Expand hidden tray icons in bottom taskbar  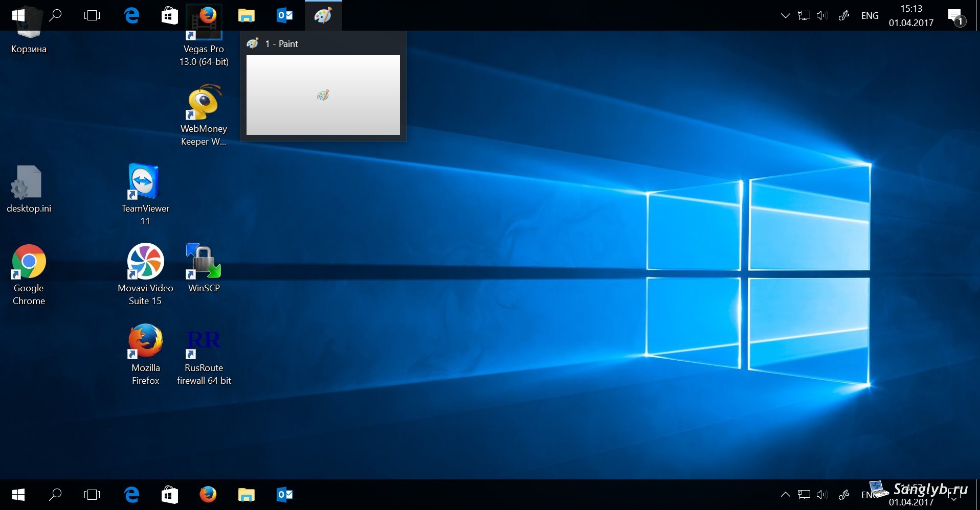[785, 494]
